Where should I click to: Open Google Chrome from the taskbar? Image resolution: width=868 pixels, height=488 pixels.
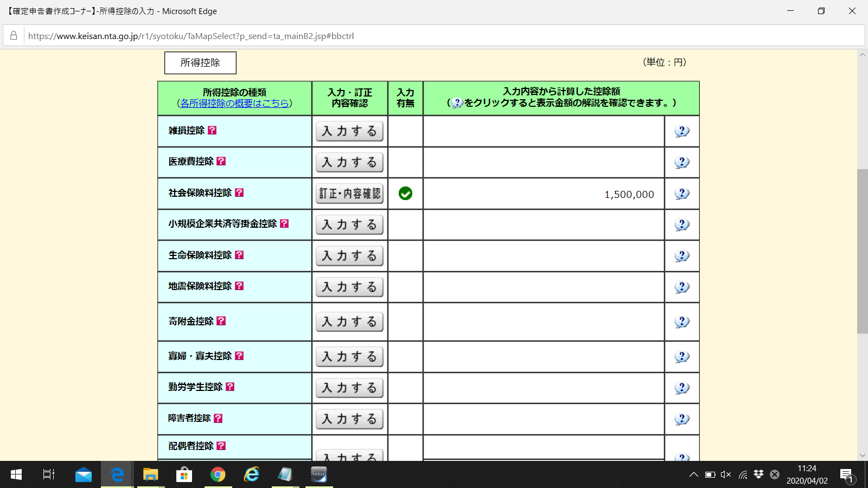(x=218, y=475)
